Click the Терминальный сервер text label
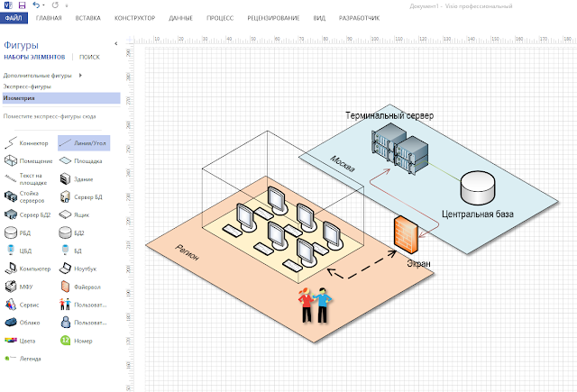 (389, 115)
